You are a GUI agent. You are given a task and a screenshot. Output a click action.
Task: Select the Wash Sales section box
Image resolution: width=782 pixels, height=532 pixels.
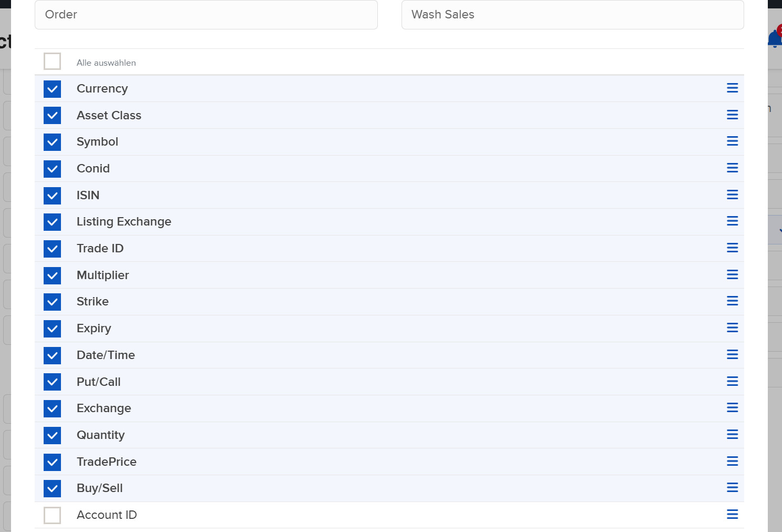pos(572,15)
